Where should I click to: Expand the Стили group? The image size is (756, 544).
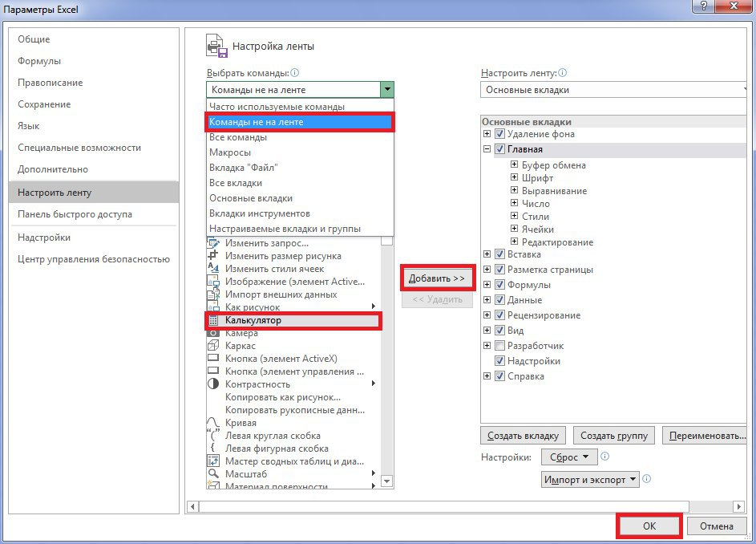[514, 216]
